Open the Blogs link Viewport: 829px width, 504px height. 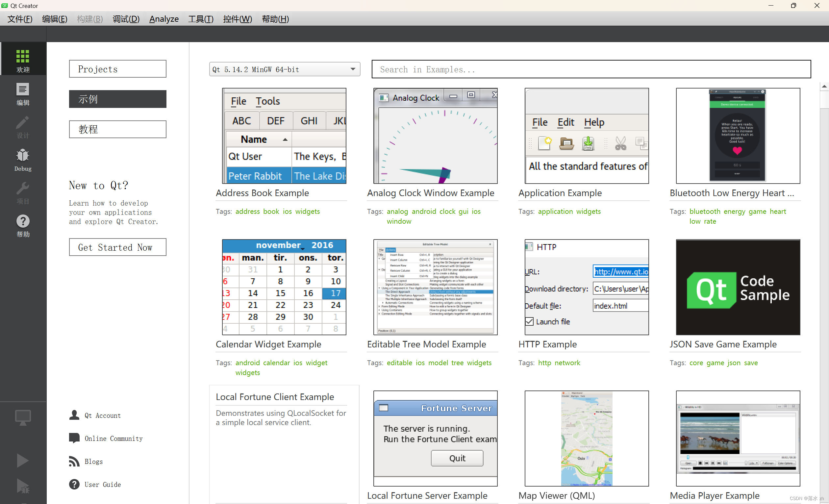point(93,461)
